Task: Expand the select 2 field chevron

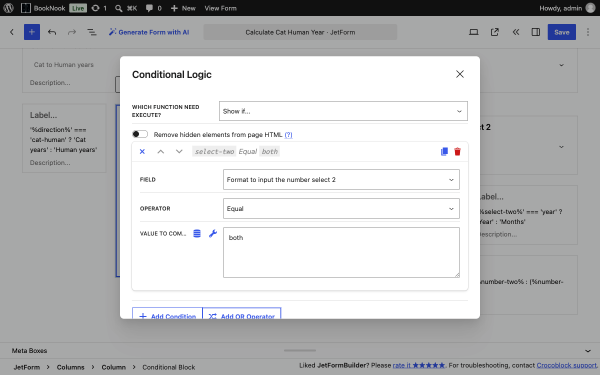Action: (x=561, y=147)
